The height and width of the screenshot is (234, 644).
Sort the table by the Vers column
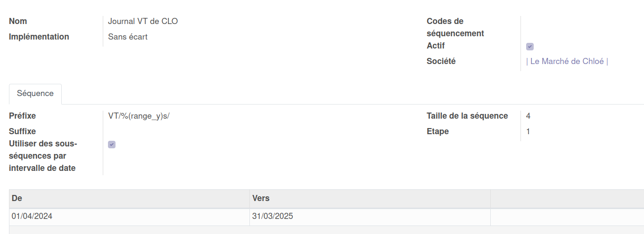[370, 198]
